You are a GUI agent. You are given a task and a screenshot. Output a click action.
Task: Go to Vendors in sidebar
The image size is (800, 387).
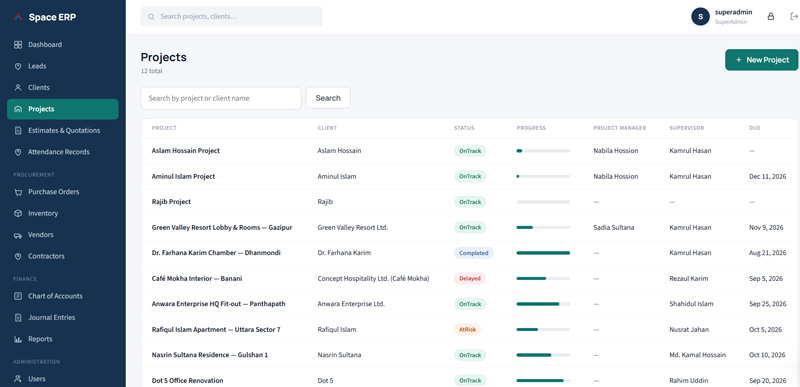click(63, 235)
